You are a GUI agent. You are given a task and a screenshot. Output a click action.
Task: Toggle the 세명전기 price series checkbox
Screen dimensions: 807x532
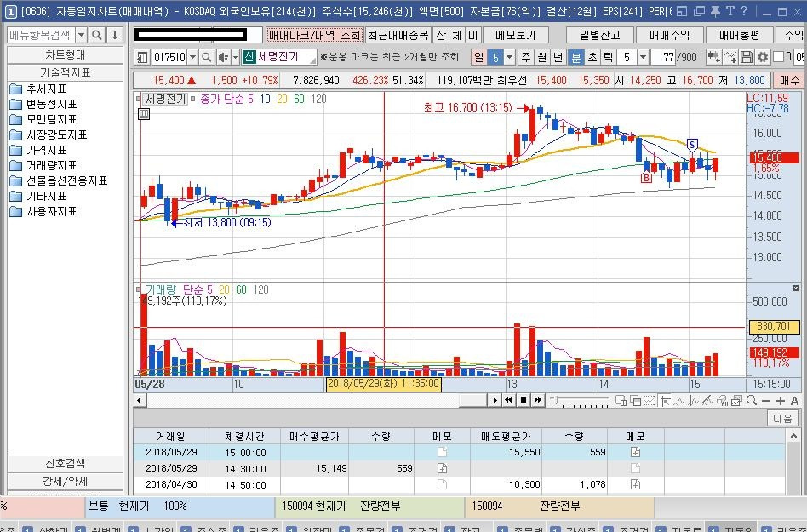tap(138, 99)
